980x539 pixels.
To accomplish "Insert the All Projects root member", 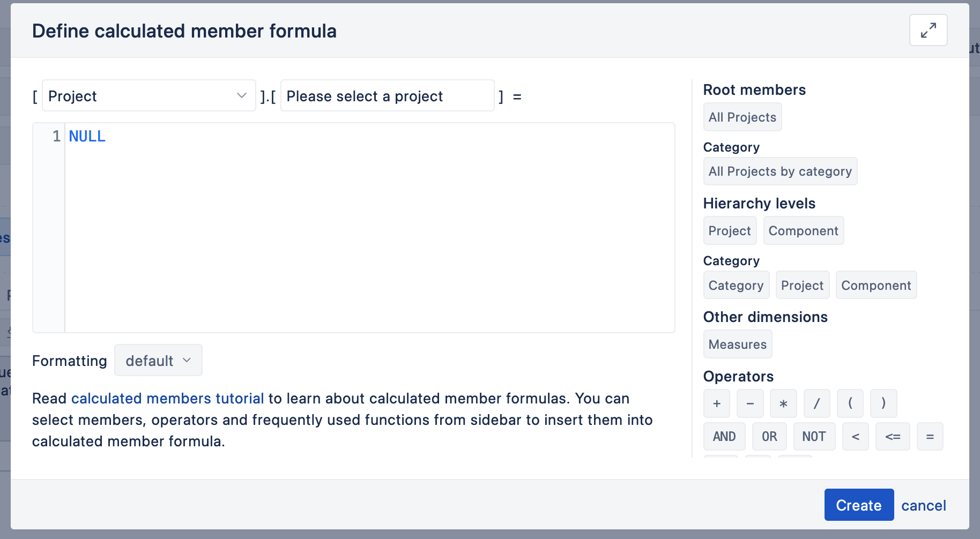I will click(743, 117).
